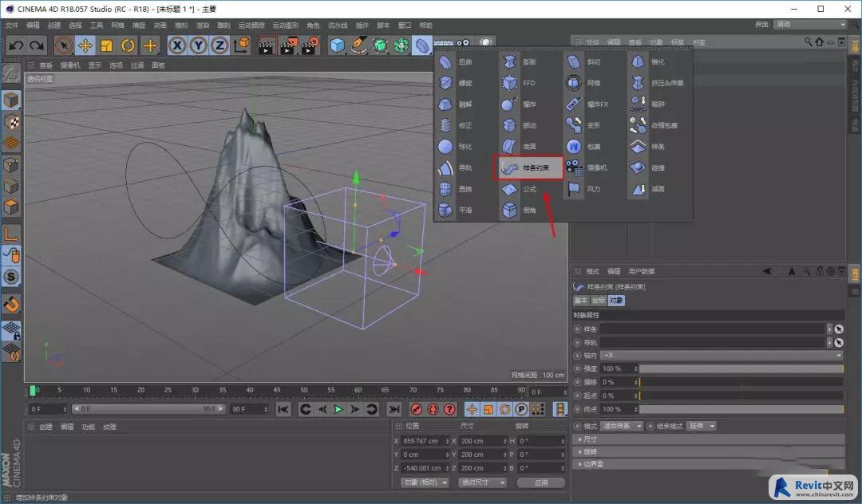Choose the 公式 (Formula) deformer

tap(519, 189)
